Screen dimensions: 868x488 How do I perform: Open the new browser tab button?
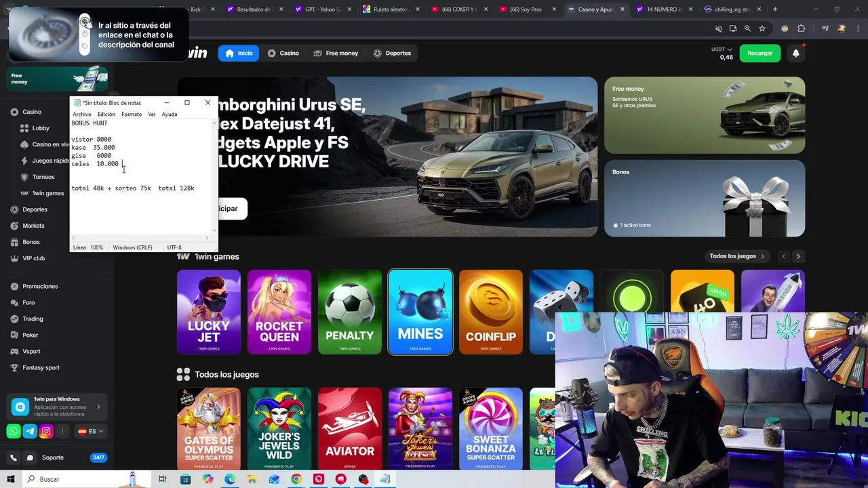(775, 9)
